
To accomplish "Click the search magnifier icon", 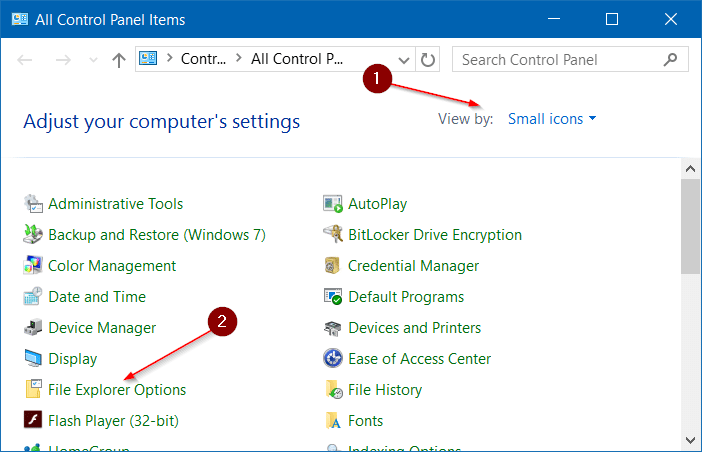I will click(x=670, y=59).
